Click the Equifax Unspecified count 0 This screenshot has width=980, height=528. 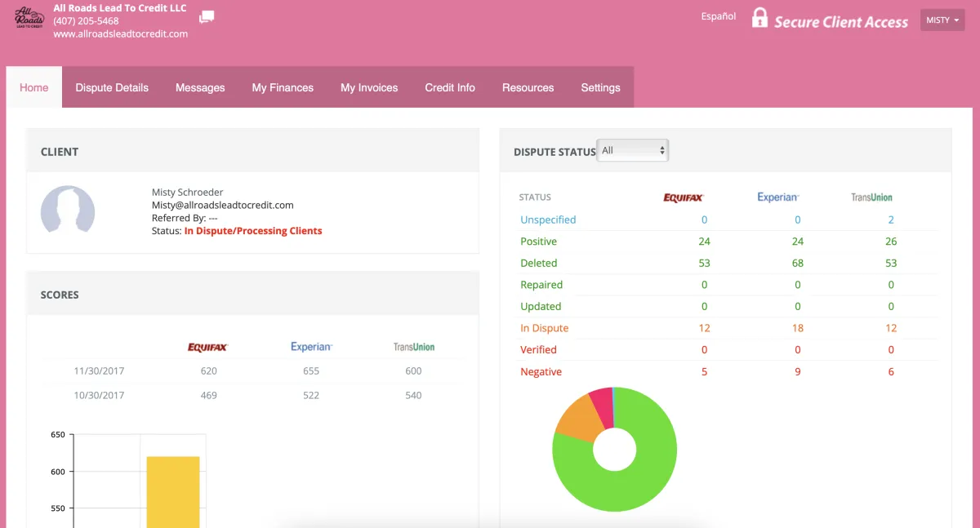point(704,220)
